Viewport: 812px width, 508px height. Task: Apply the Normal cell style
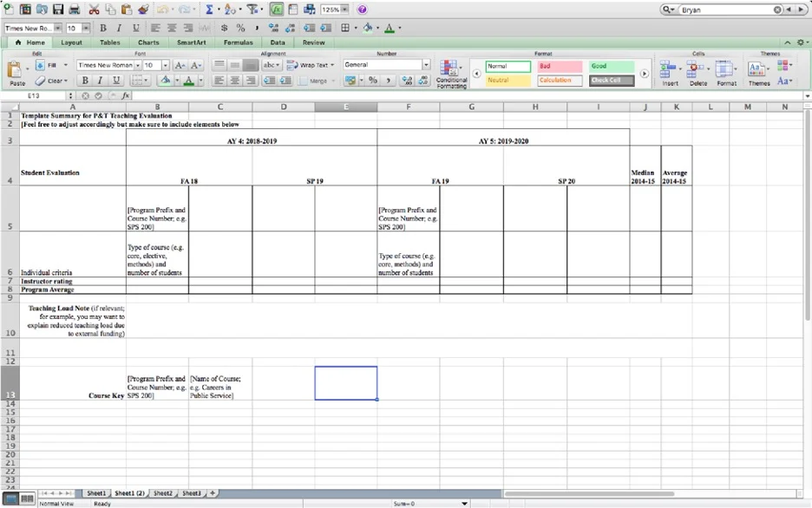(508, 66)
